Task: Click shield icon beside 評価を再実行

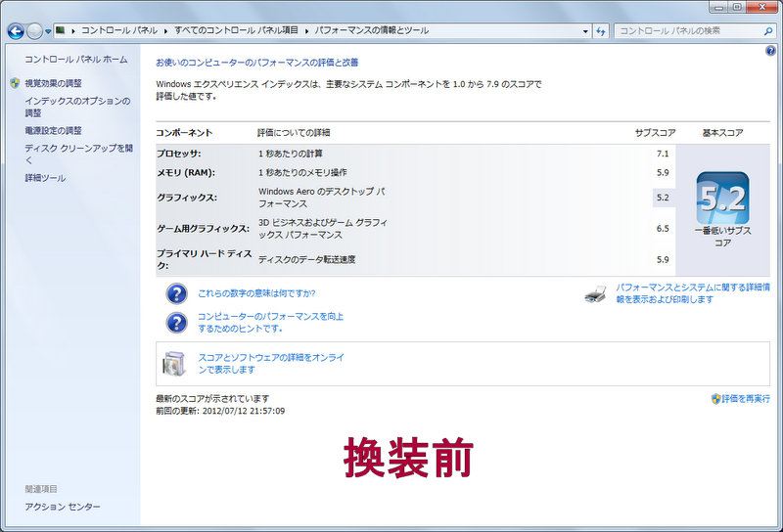Action: point(716,399)
